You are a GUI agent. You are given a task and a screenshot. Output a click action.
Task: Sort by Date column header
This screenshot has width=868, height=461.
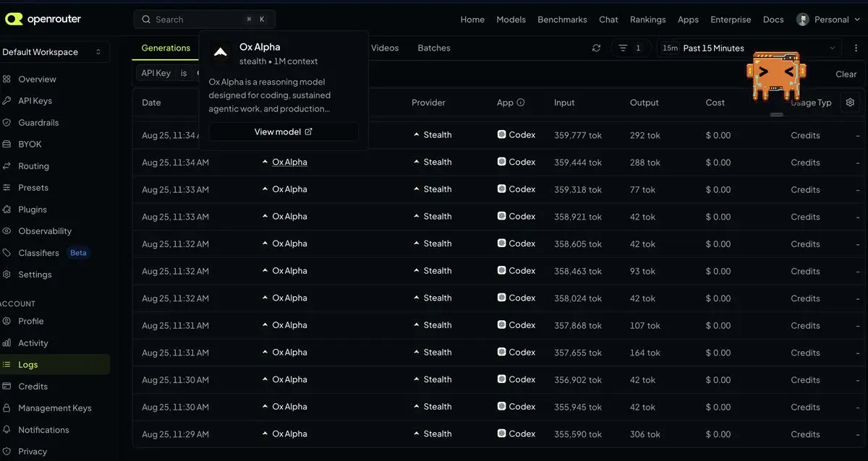click(151, 103)
